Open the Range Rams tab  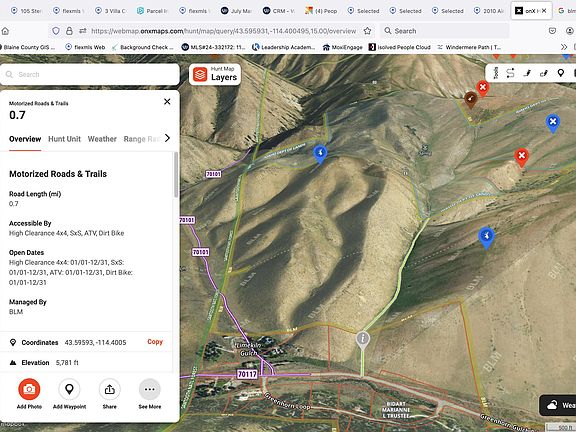click(x=141, y=139)
